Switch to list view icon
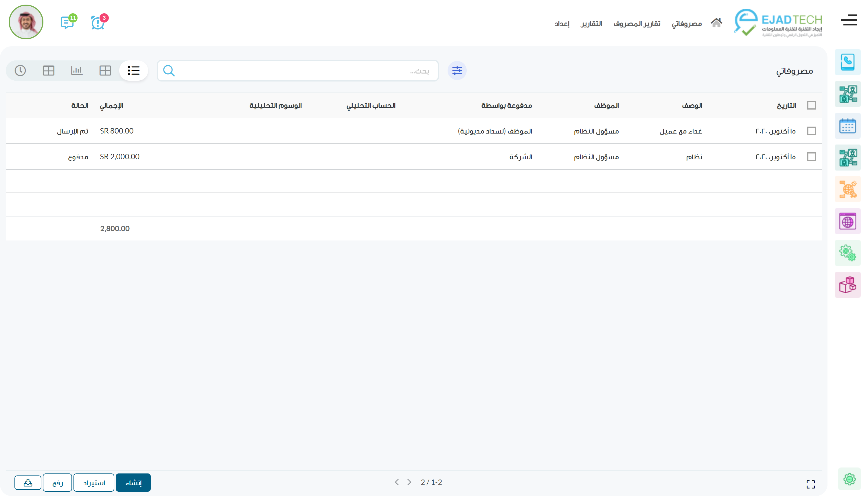 click(133, 71)
